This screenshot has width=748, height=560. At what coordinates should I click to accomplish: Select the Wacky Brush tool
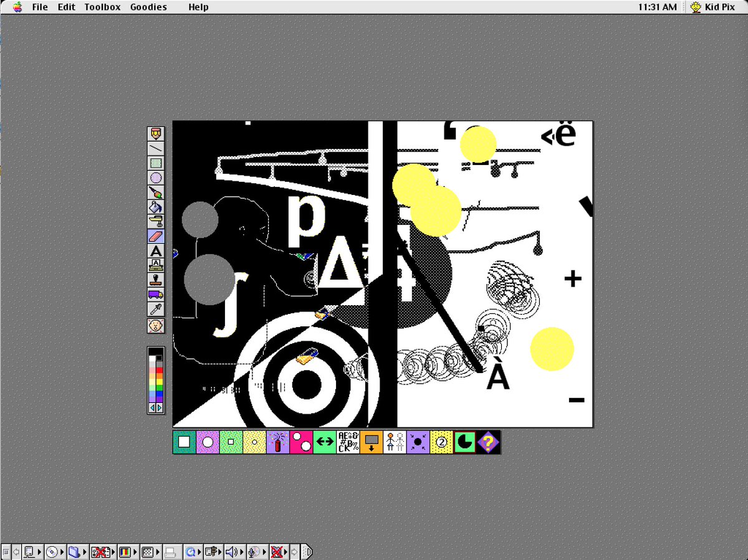click(x=156, y=193)
